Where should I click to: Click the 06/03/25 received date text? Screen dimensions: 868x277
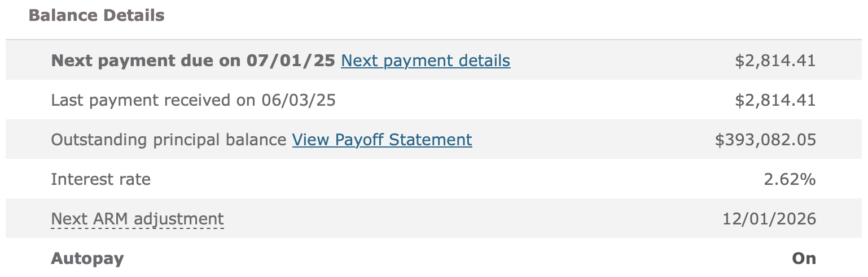pos(299,101)
